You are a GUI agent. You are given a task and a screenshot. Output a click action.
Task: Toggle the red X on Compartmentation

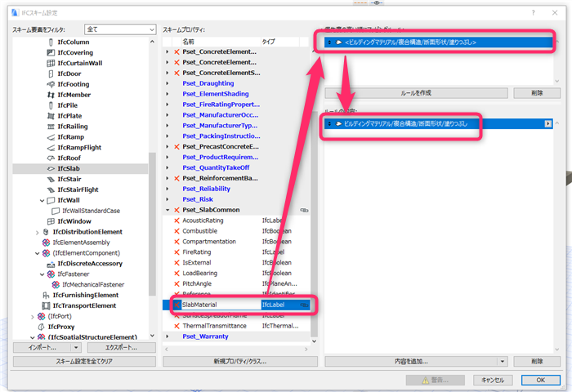tap(177, 242)
